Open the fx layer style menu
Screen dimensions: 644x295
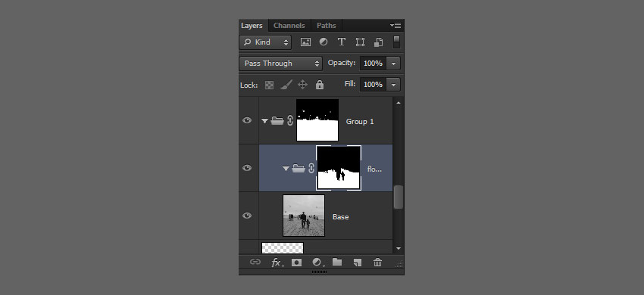(277, 262)
